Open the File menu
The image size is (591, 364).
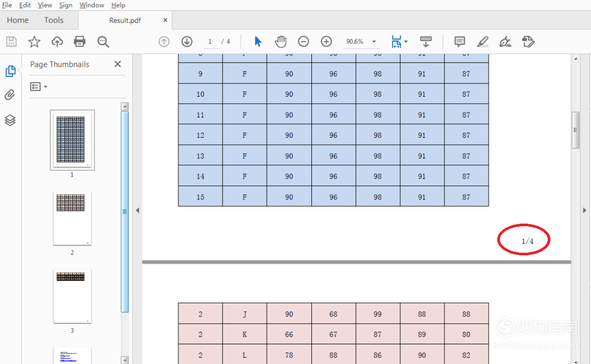click(7, 5)
